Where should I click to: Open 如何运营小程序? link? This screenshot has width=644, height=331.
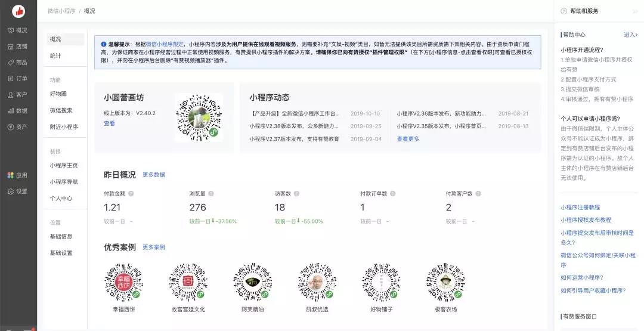(581, 277)
